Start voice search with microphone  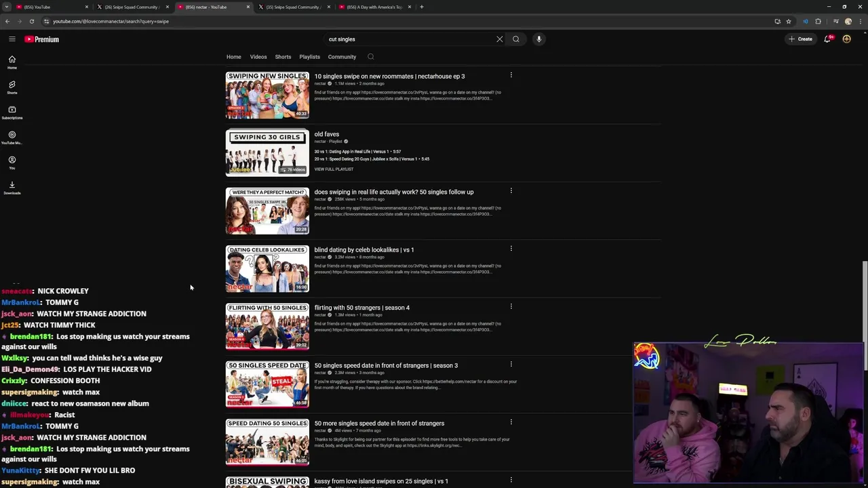point(539,39)
